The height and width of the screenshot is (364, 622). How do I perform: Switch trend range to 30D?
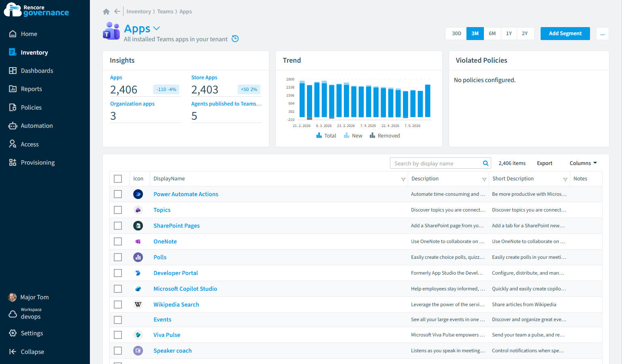coord(456,34)
